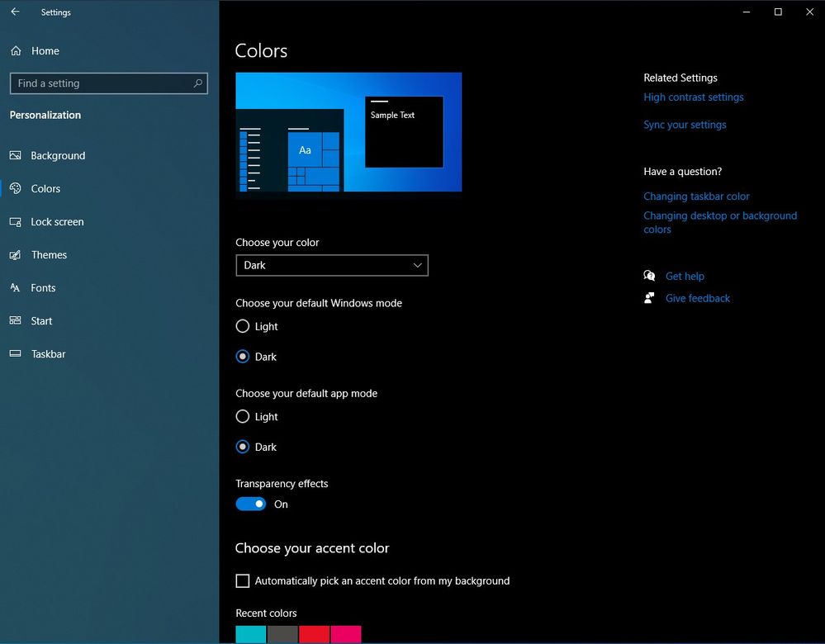825x644 pixels.
Task: Focus the Find a setting search box
Action: click(x=109, y=83)
